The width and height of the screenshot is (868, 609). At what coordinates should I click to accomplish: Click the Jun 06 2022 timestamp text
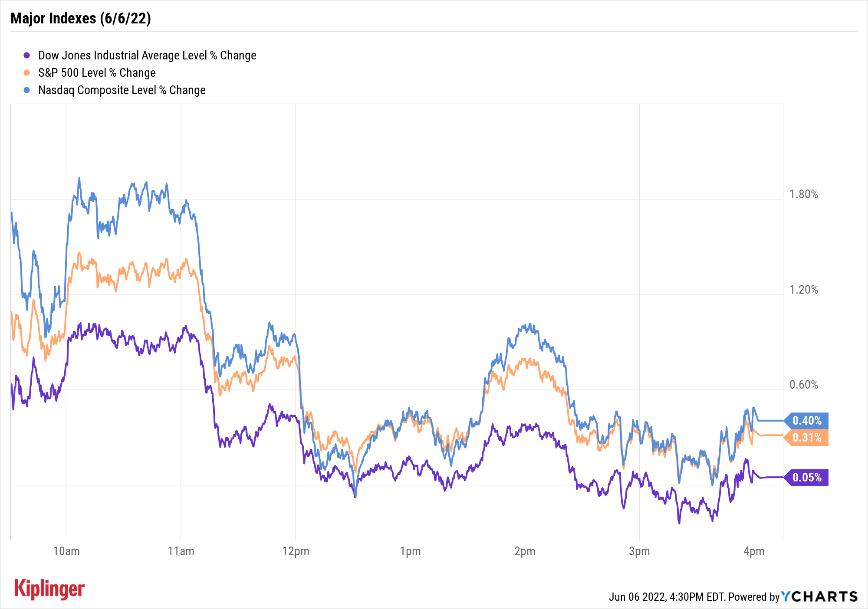tap(667, 597)
